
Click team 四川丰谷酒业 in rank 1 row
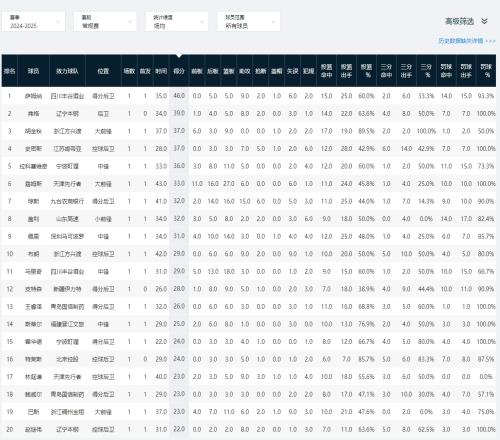(x=67, y=96)
